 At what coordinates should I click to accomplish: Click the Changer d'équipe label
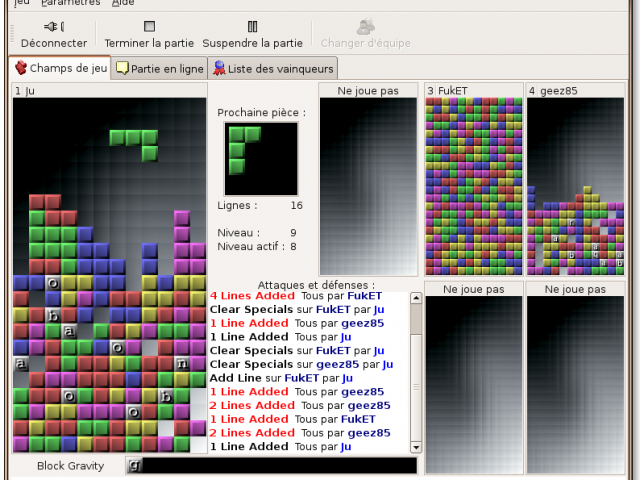[366, 43]
